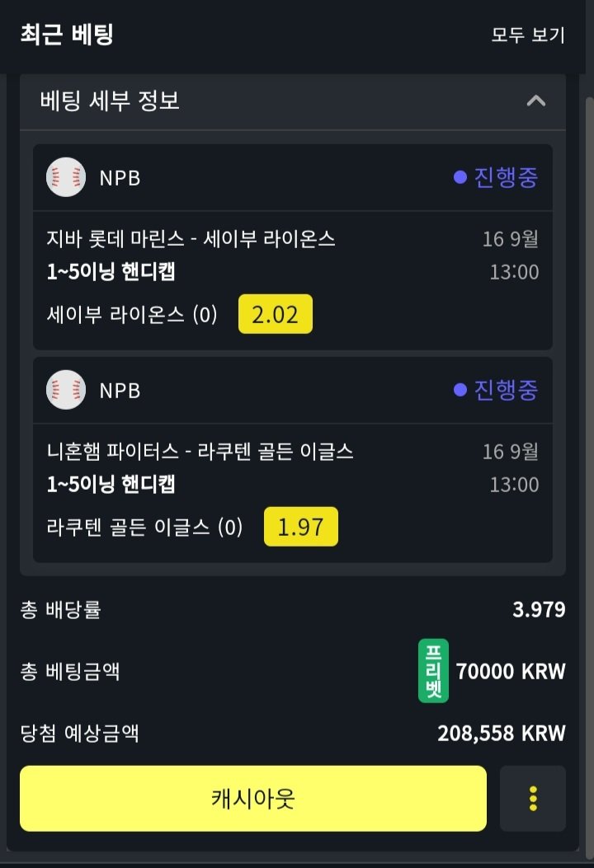Click baseball icon on second NPB bet

pos(66,390)
